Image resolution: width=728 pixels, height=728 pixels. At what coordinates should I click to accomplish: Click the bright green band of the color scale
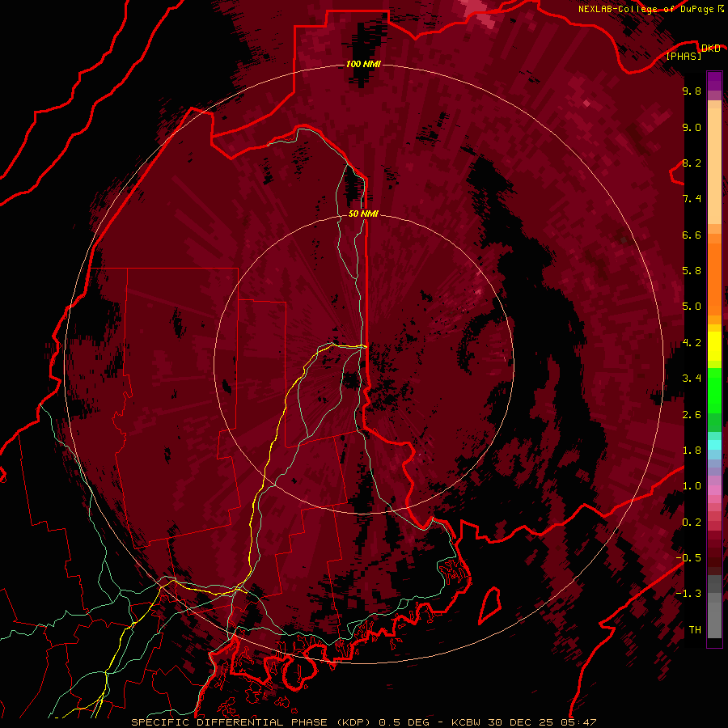coord(714,391)
